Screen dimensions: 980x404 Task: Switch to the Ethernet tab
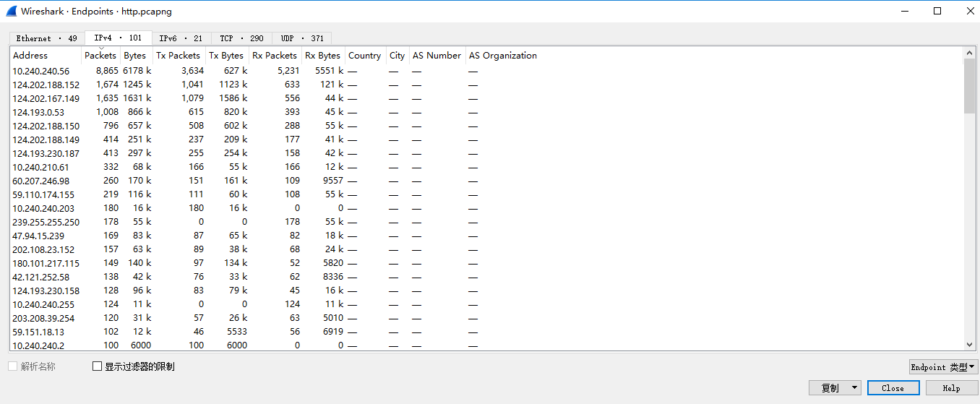46,38
